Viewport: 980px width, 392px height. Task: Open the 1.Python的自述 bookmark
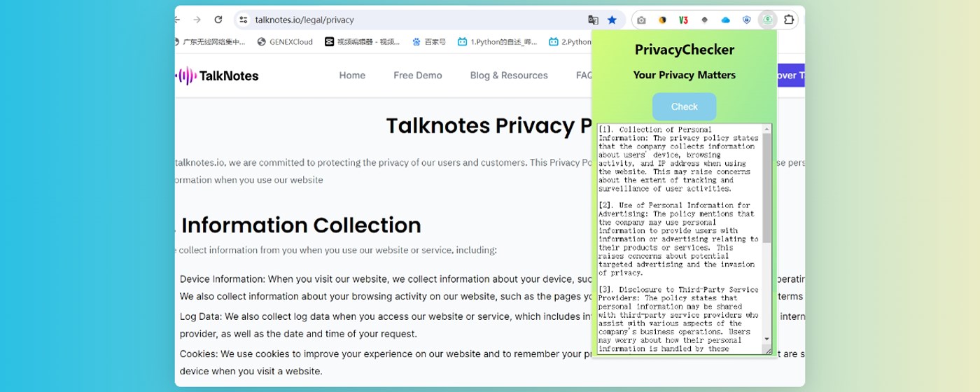[497, 42]
